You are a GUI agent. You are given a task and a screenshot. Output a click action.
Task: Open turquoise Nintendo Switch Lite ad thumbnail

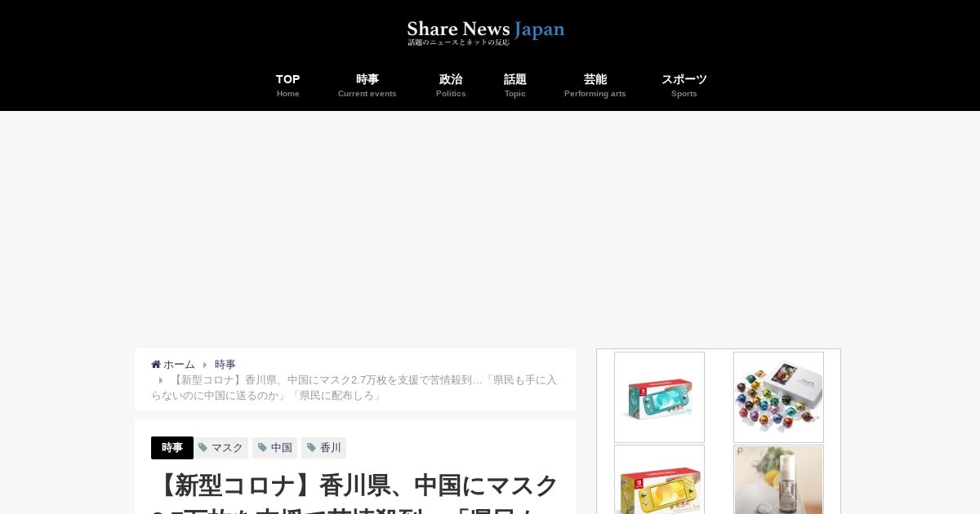[659, 397]
